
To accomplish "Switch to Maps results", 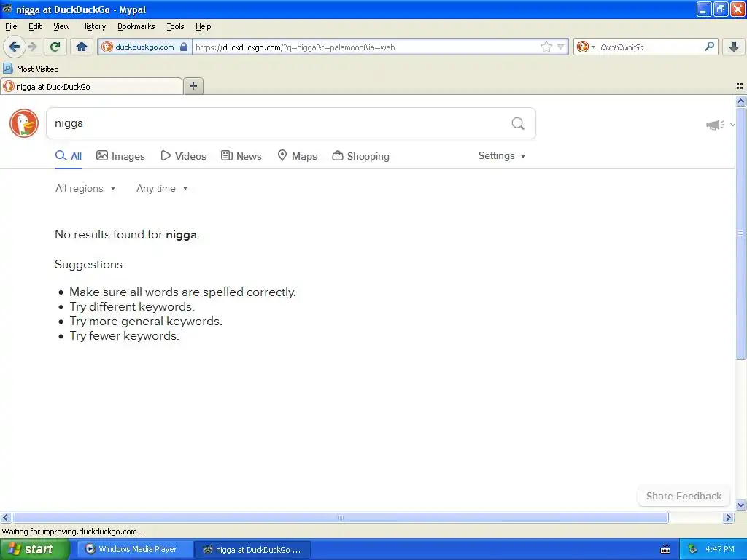I will click(298, 156).
